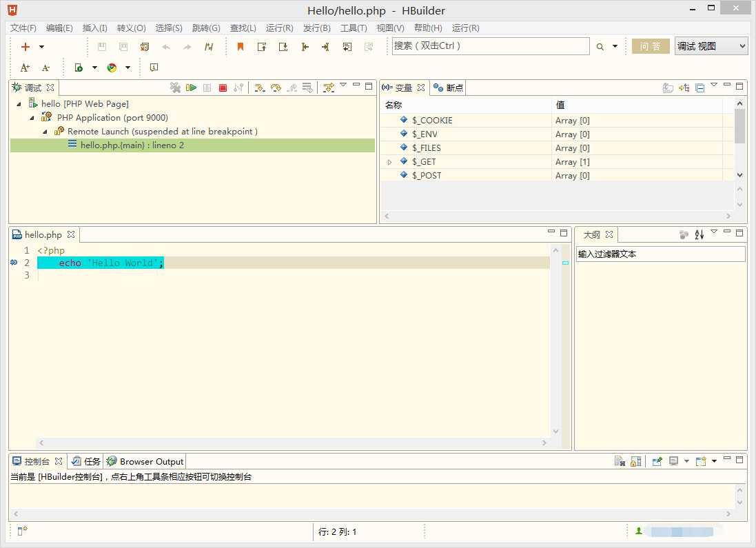Screen dimensions: 756x548
Task: Open the dropdown next to run-in-browser icon
Action: [94, 68]
